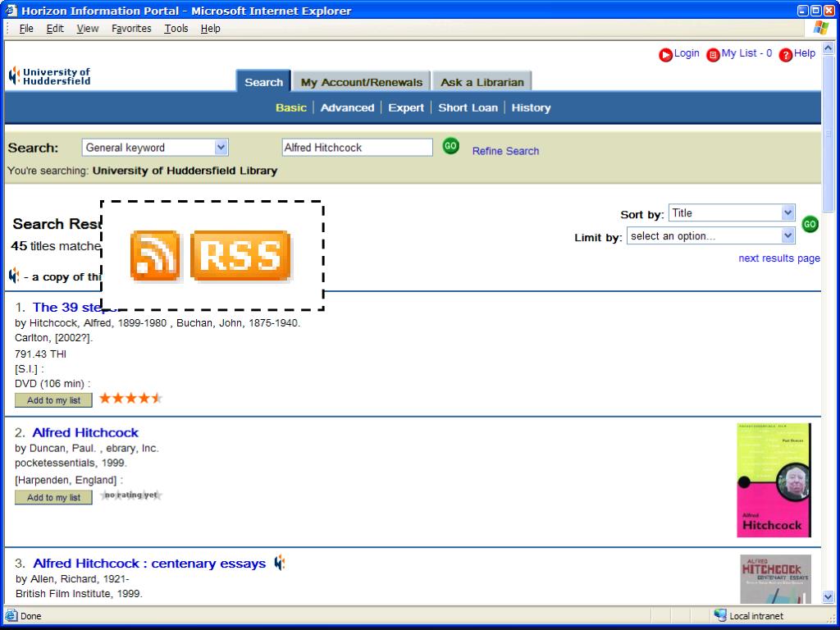840x630 pixels.
Task: Add The 39 steps to my list
Action: point(53,400)
